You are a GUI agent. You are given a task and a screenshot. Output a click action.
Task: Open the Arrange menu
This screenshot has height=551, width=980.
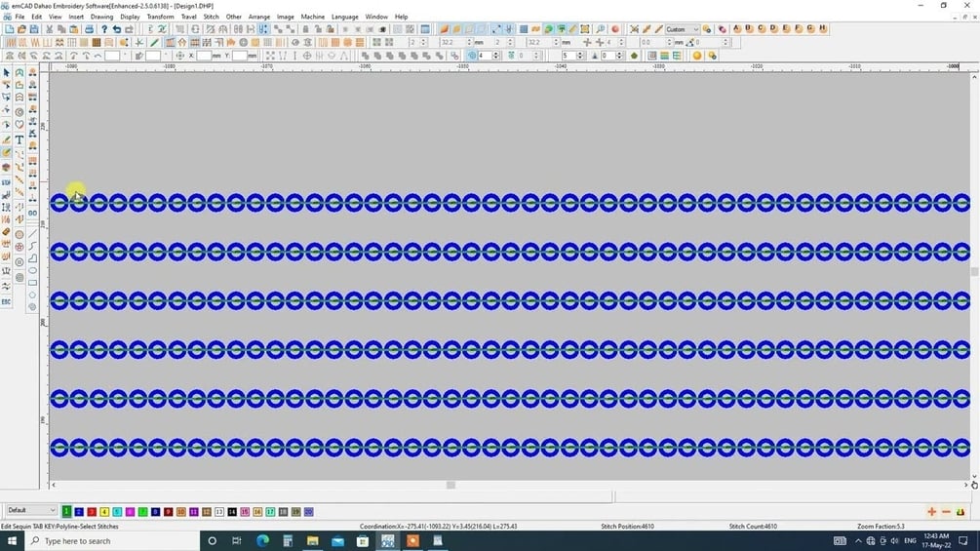coord(258,17)
